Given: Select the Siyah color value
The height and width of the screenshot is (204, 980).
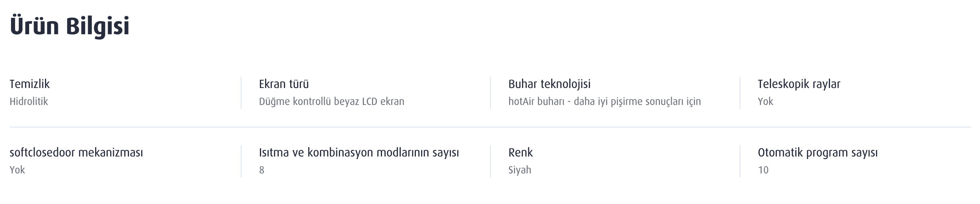Looking at the screenshot, I should [x=519, y=170].
